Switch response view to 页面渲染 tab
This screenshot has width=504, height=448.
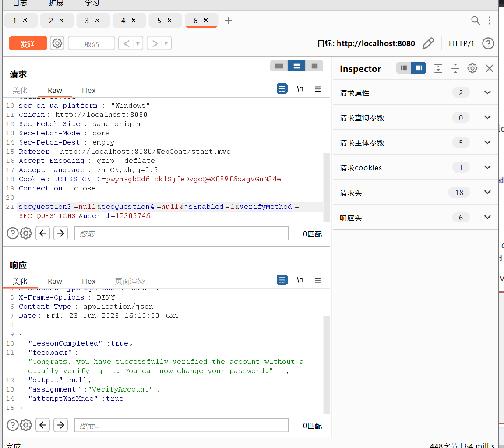[130, 281]
